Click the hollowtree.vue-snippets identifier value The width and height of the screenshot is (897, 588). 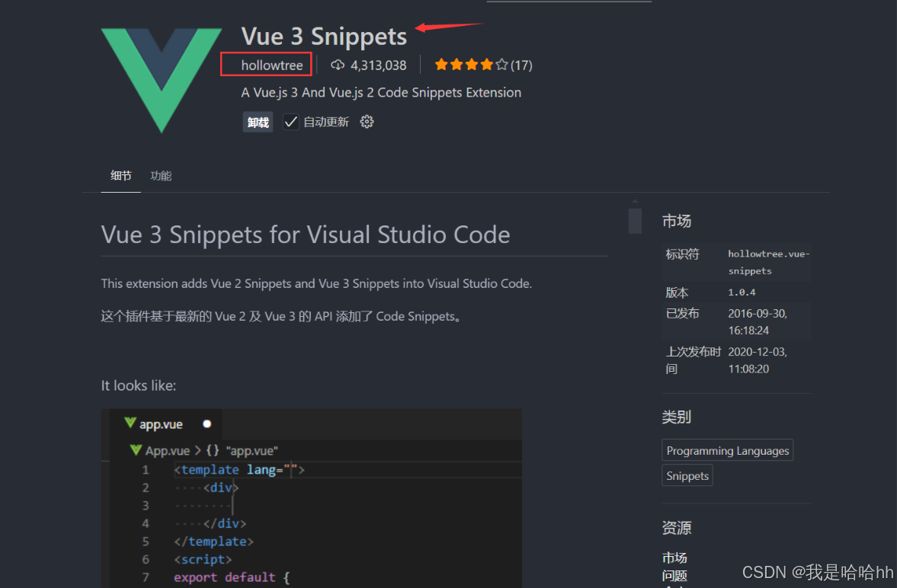[x=768, y=262]
